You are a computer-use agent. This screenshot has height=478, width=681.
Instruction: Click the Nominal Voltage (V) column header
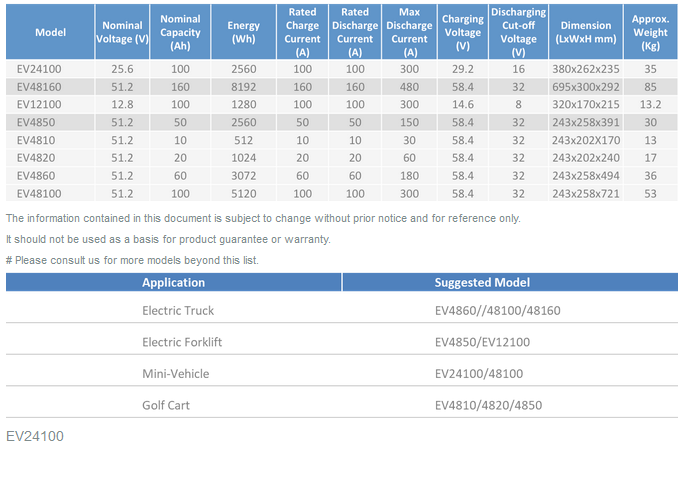click(x=123, y=32)
